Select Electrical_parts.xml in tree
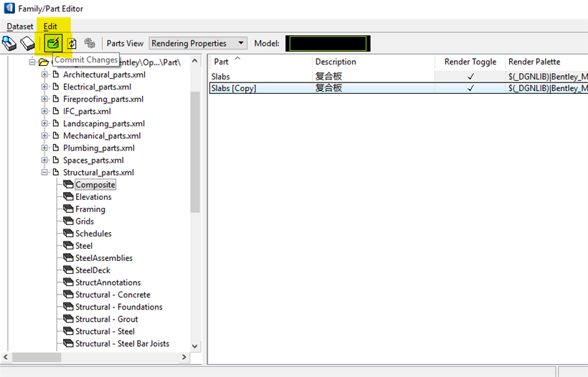This screenshot has height=377, width=588. 97,87
